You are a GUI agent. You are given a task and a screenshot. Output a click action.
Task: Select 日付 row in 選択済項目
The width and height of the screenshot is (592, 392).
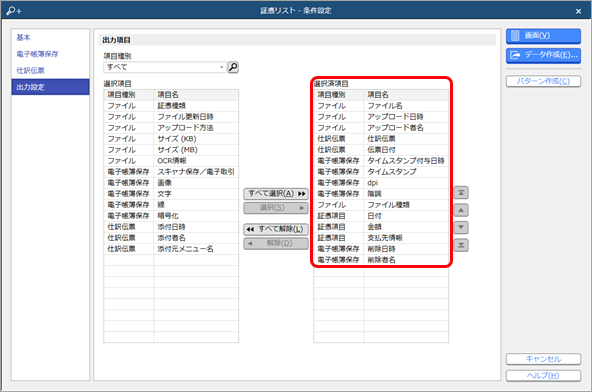[x=381, y=216]
